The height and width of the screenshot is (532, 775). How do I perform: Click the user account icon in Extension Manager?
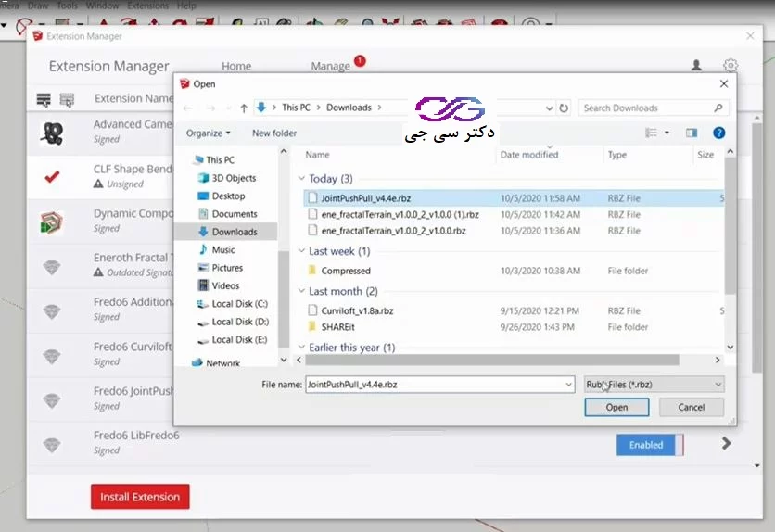pos(696,65)
